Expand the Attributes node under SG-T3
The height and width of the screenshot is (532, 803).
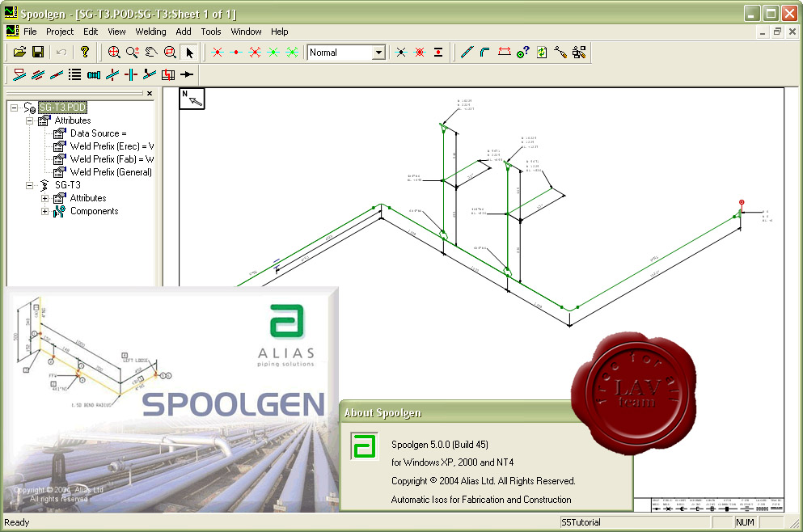(x=44, y=198)
